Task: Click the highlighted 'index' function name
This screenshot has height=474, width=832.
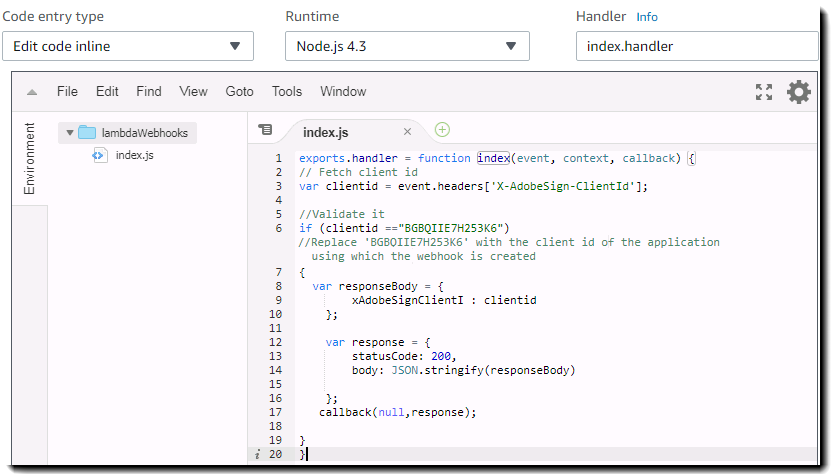Action: click(x=493, y=158)
